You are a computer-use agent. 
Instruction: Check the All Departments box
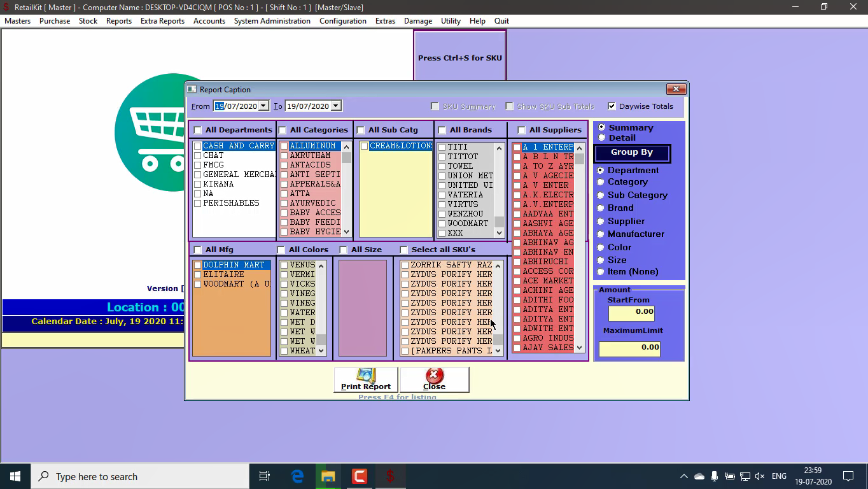click(198, 131)
